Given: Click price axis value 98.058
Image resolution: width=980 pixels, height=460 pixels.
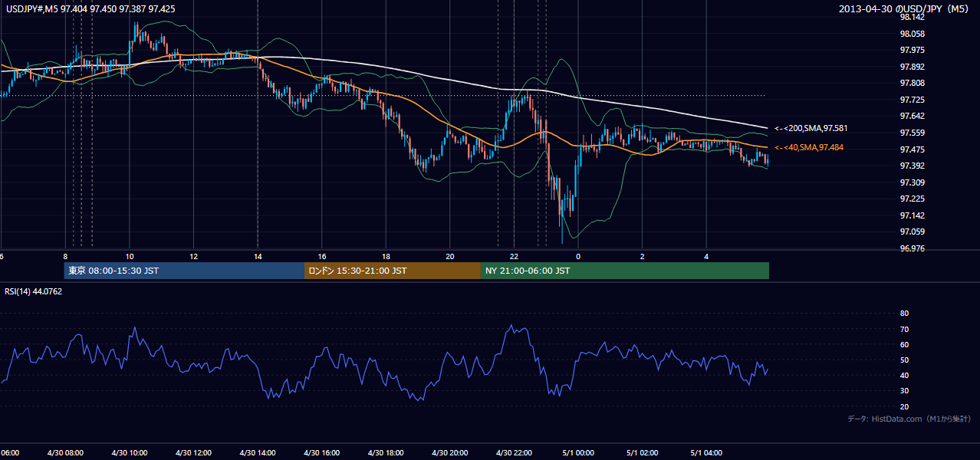Looking at the screenshot, I should [x=912, y=34].
